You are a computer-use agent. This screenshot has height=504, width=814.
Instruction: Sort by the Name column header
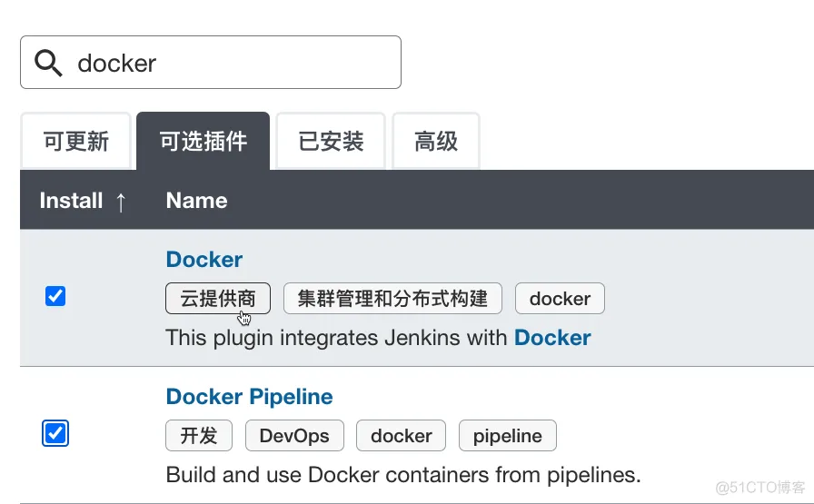point(196,201)
